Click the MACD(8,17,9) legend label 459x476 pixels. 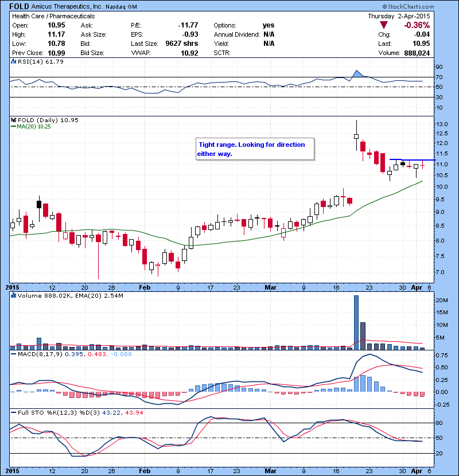click(x=40, y=354)
